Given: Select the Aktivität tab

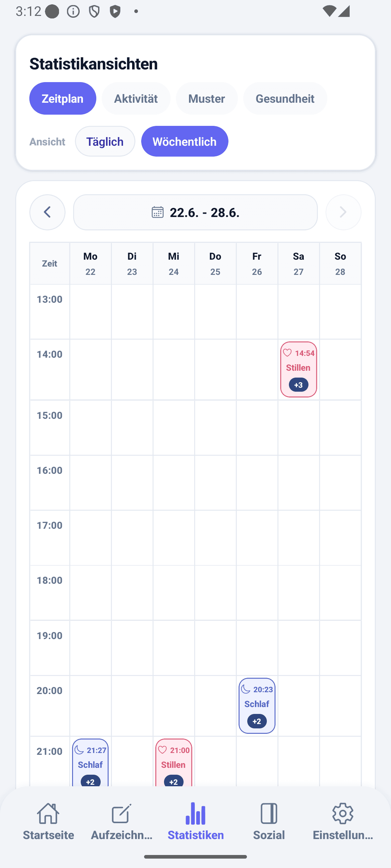Looking at the screenshot, I should pos(136,98).
